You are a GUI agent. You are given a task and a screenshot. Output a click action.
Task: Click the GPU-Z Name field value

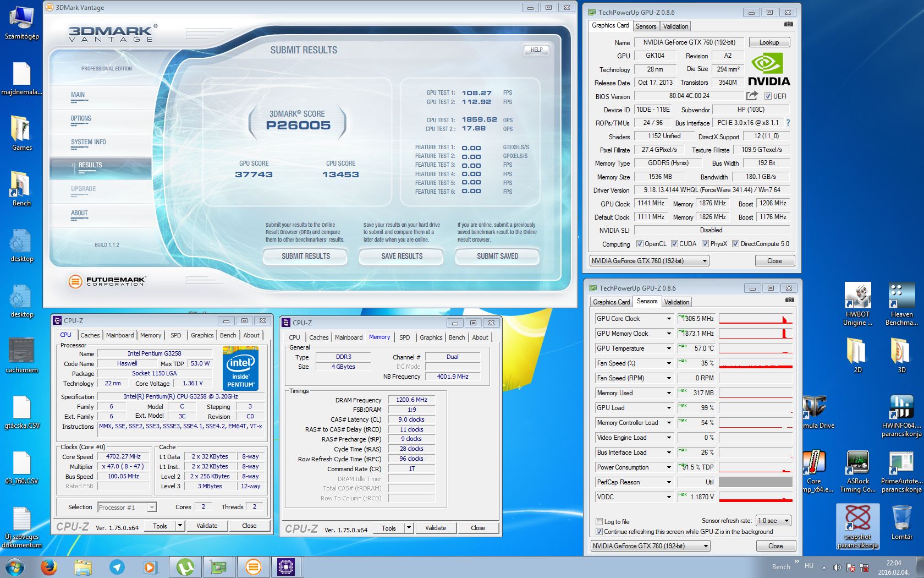[689, 42]
